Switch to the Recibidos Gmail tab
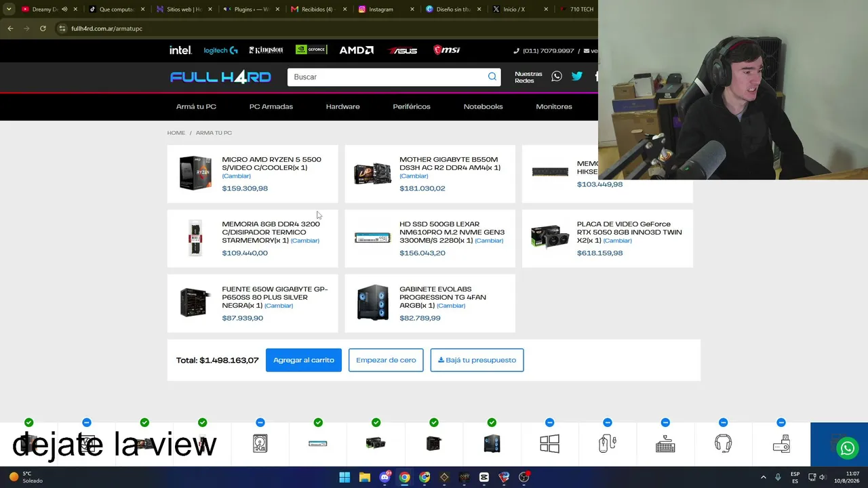 click(317, 9)
